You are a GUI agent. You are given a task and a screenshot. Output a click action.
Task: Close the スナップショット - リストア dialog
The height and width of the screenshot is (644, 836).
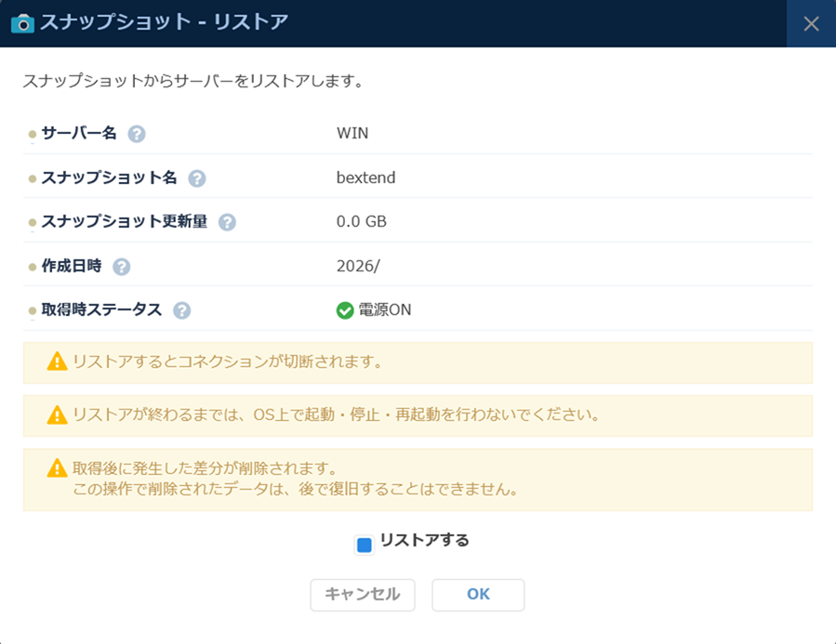(x=811, y=23)
